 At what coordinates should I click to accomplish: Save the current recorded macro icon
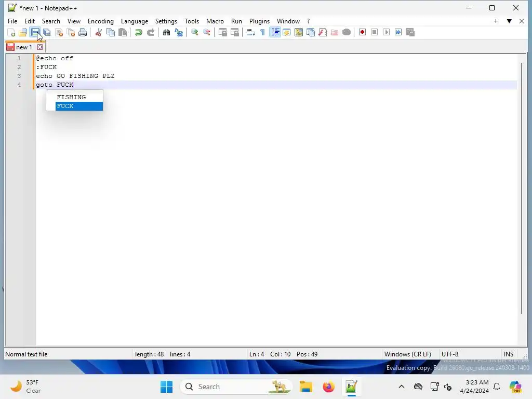click(x=410, y=33)
